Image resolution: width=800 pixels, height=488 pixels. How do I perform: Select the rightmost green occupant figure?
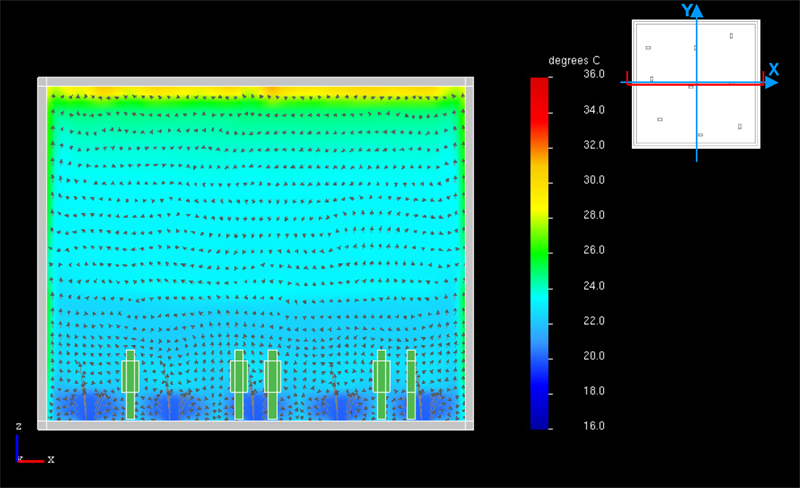[x=411, y=385]
